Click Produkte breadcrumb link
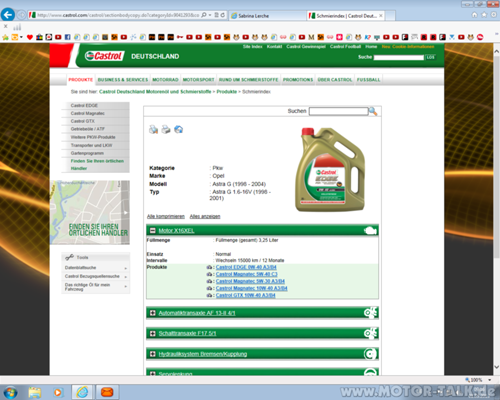The width and height of the screenshot is (500, 400). tap(227, 92)
